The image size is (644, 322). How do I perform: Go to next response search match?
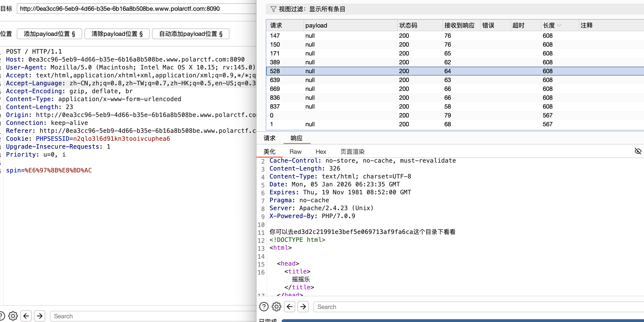pyautogui.click(x=303, y=307)
